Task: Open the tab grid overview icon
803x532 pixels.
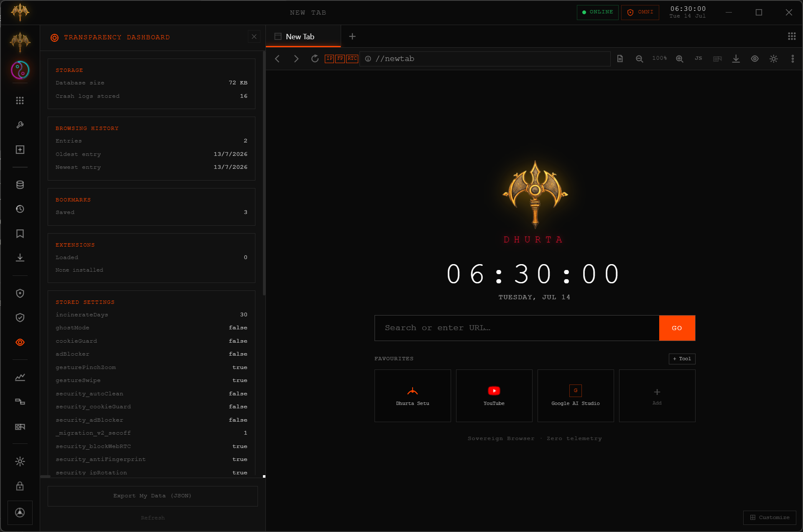Action: pos(792,36)
